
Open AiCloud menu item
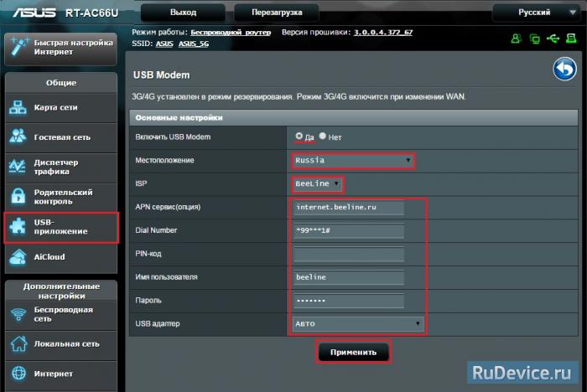click(61, 258)
